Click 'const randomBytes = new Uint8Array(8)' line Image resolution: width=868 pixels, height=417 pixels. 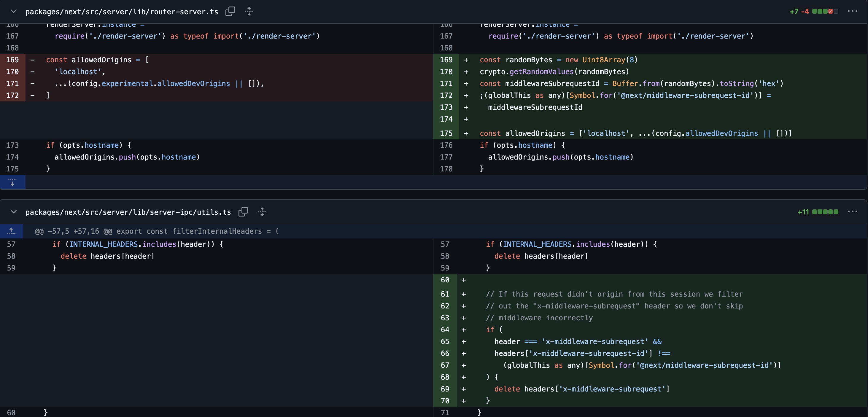[x=559, y=60]
